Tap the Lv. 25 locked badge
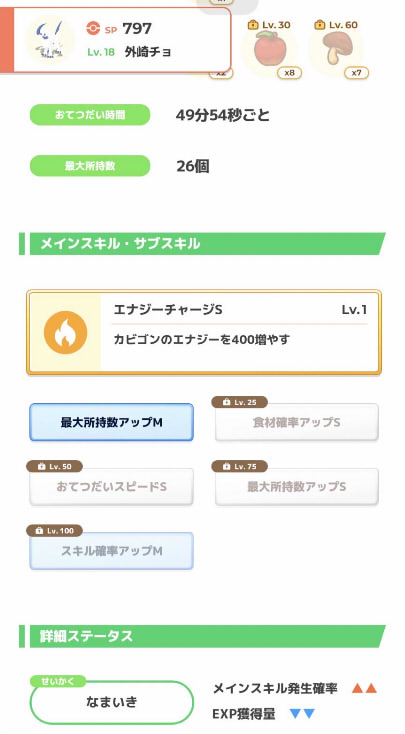The height and width of the screenshot is (734, 405). [x=240, y=402]
